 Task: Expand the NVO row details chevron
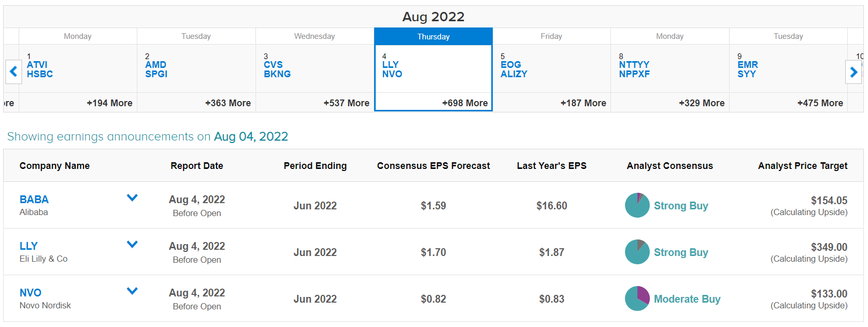coord(132,291)
